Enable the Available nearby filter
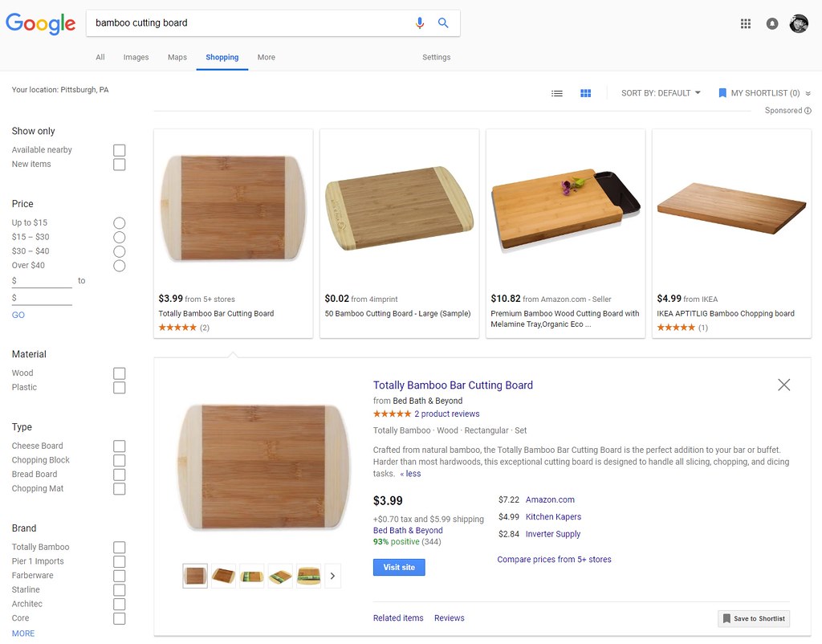Image resolution: width=822 pixels, height=644 pixels. coord(120,150)
